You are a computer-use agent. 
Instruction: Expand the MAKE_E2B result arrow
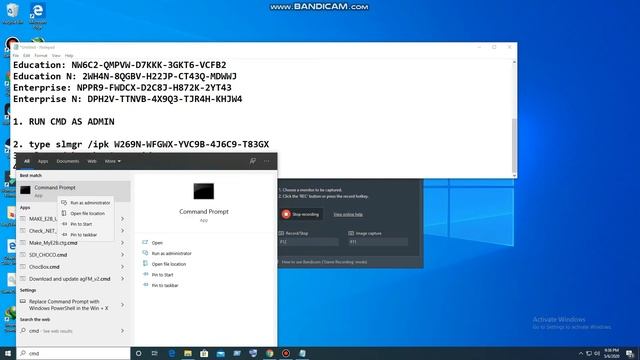pos(122,219)
